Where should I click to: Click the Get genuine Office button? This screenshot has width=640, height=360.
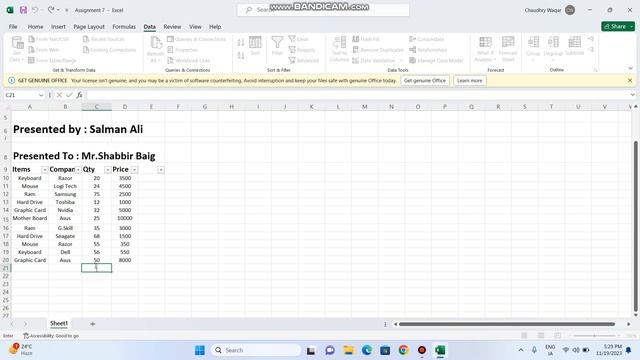[x=424, y=80]
